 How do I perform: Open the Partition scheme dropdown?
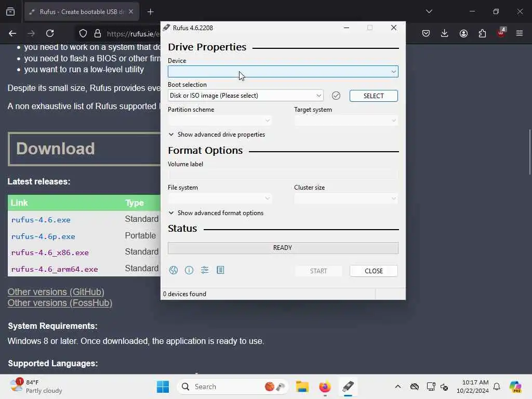click(x=220, y=121)
